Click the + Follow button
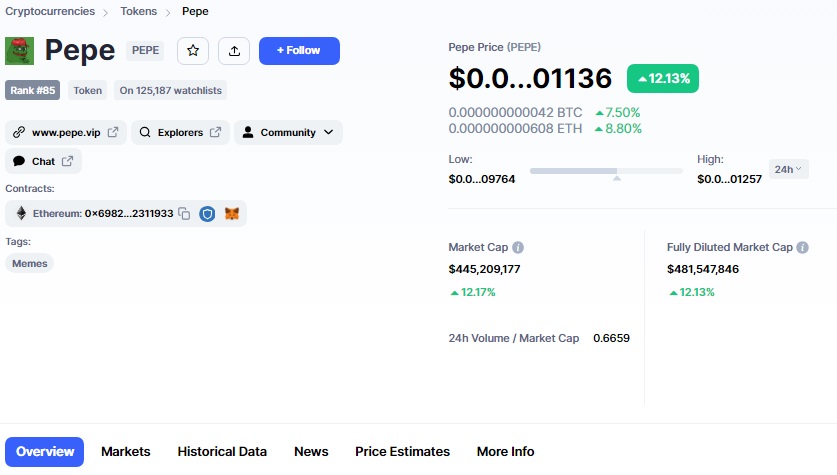Screen dimensions: 837x475 click(x=299, y=51)
